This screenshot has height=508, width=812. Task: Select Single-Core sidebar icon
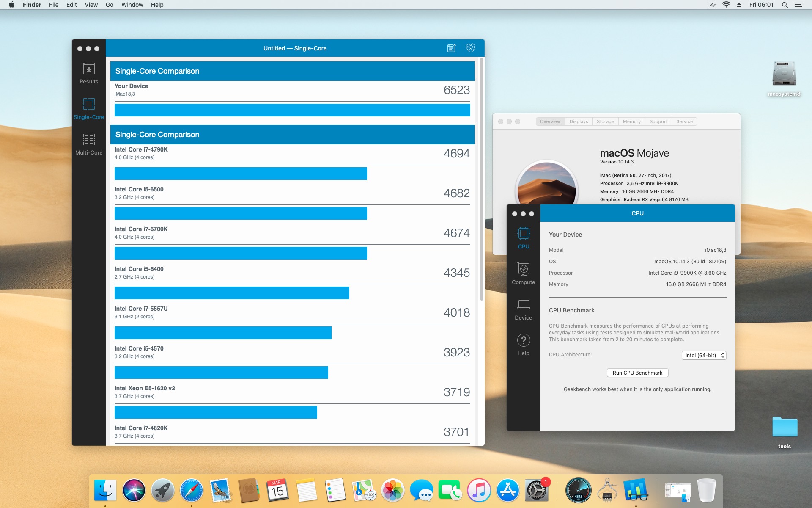pos(89,108)
